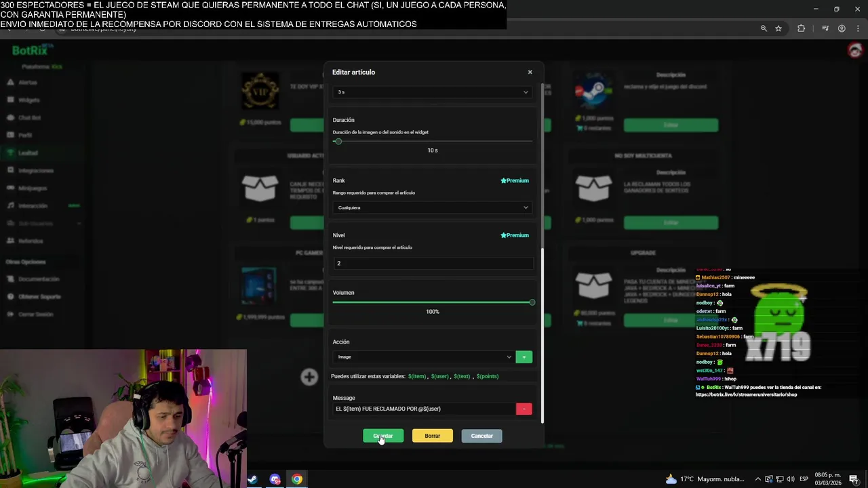Open the Rank dropdown showing Cualquiera
Viewport: 868px width, 488px height.
[432, 207]
